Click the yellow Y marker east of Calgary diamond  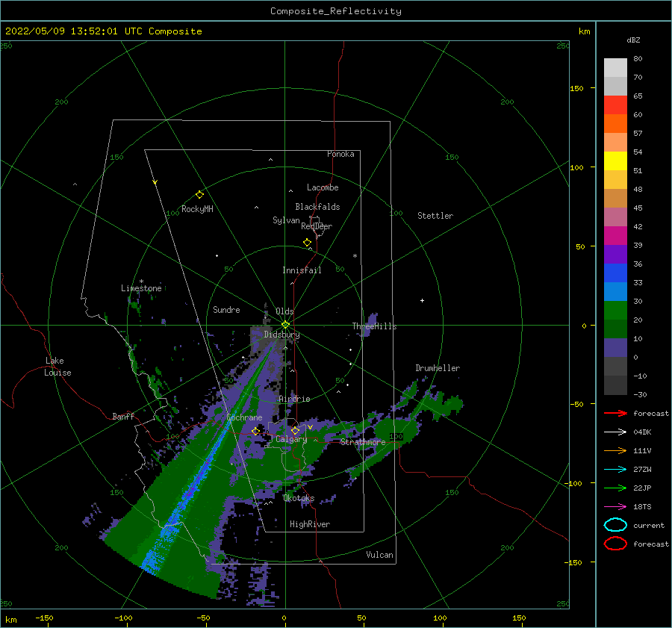[310, 427]
